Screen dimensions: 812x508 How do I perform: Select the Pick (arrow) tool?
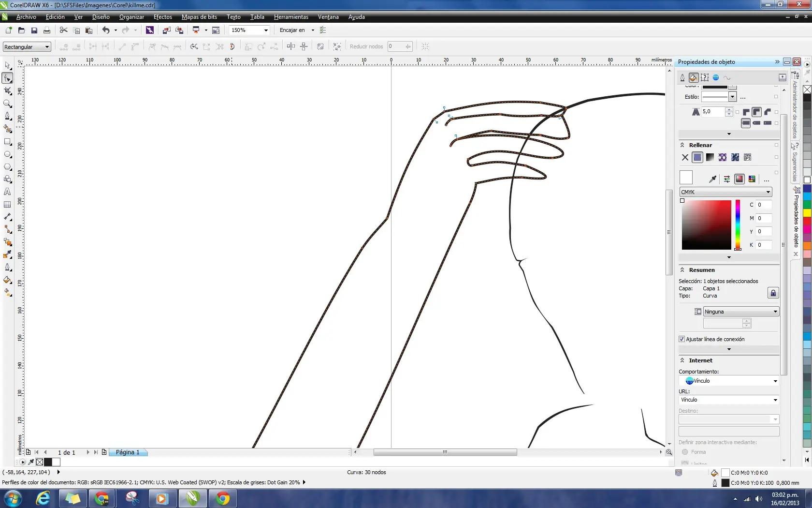(x=7, y=65)
